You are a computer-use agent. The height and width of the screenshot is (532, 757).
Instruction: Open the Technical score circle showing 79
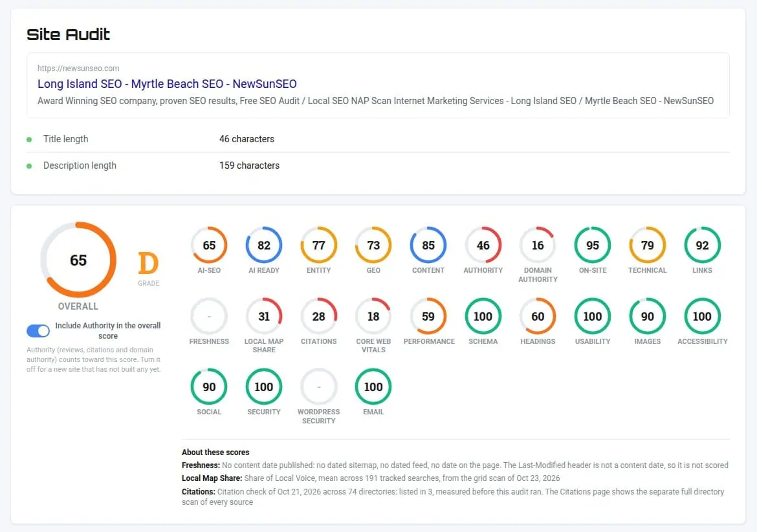pos(648,245)
